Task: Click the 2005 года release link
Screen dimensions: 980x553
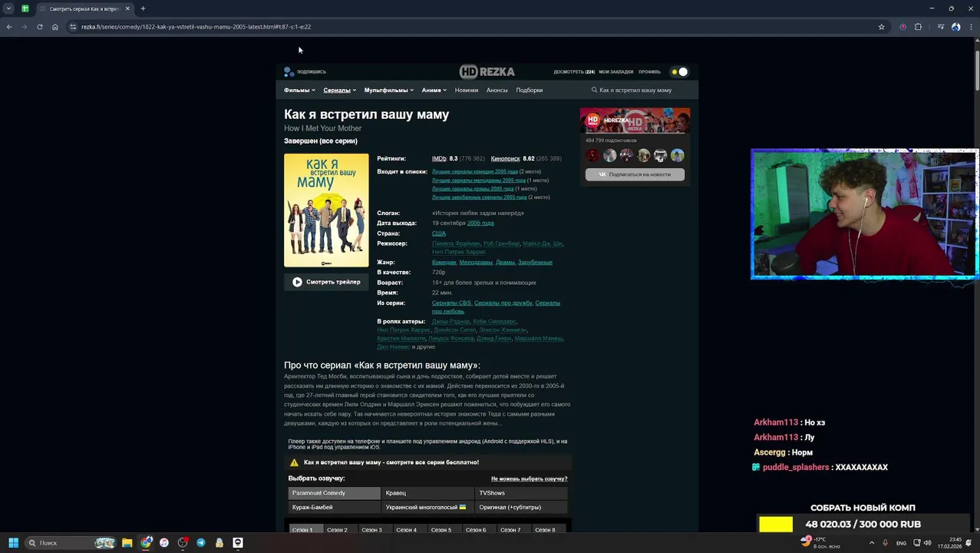Action: pyautogui.click(x=480, y=223)
